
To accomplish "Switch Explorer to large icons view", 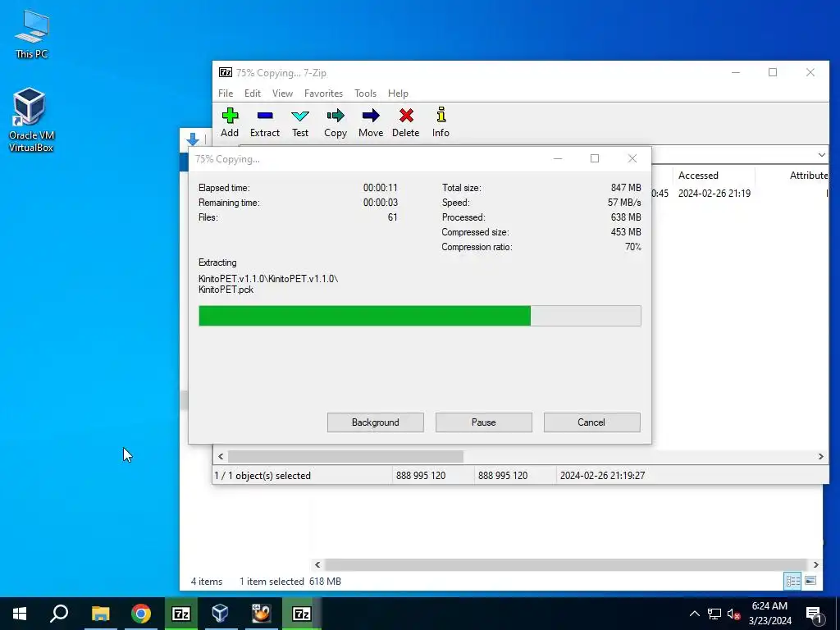I will (810, 581).
